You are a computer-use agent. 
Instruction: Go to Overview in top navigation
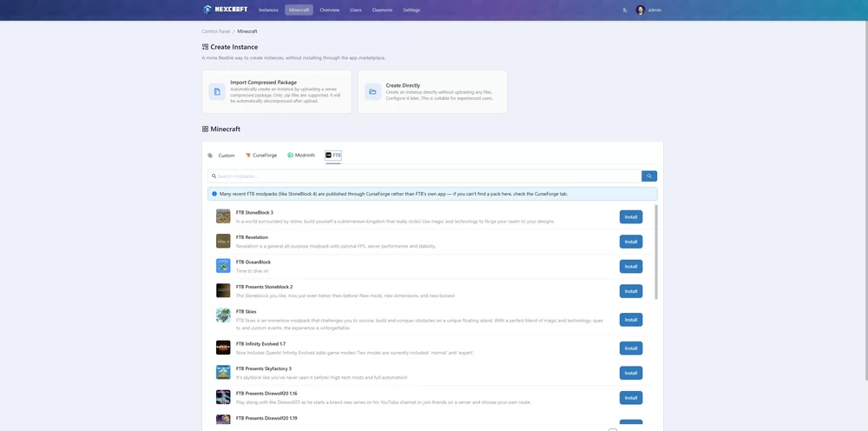pyautogui.click(x=329, y=10)
